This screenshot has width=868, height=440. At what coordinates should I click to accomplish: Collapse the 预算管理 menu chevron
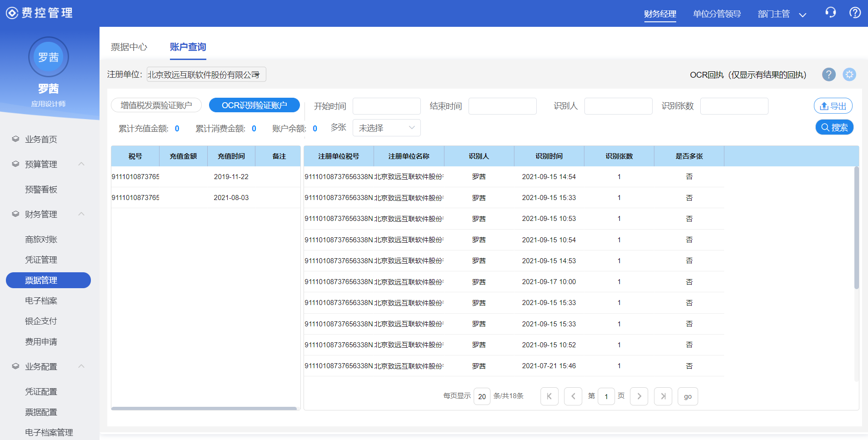[x=81, y=164]
